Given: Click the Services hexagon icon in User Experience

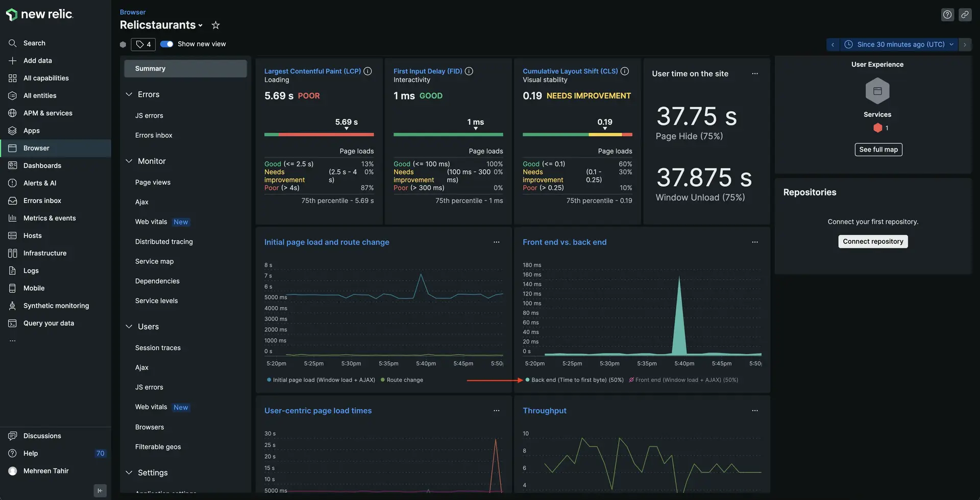Looking at the screenshot, I should coord(877,91).
